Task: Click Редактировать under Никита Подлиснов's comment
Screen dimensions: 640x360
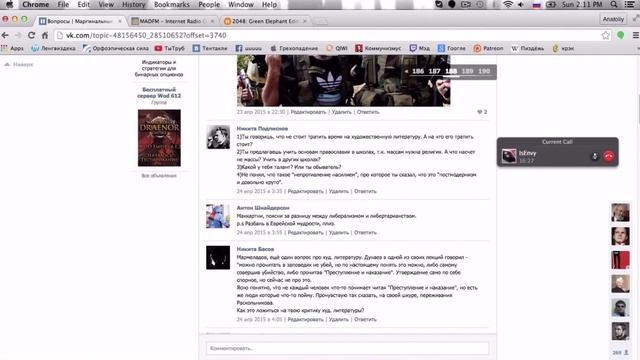Action: pos(305,191)
